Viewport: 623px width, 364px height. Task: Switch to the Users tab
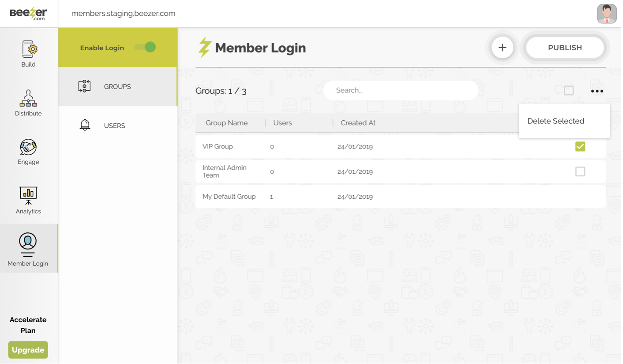pyautogui.click(x=115, y=126)
